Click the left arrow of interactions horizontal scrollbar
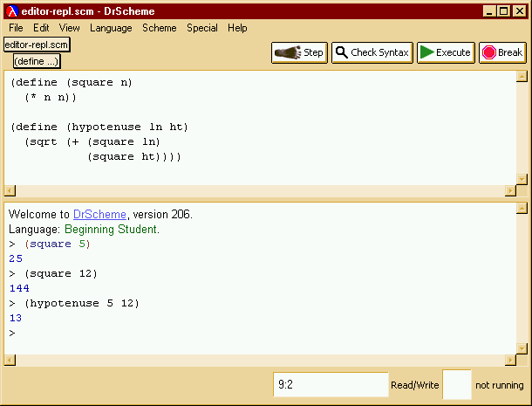This screenshot has width=532, height=406. tap(10, 360)
